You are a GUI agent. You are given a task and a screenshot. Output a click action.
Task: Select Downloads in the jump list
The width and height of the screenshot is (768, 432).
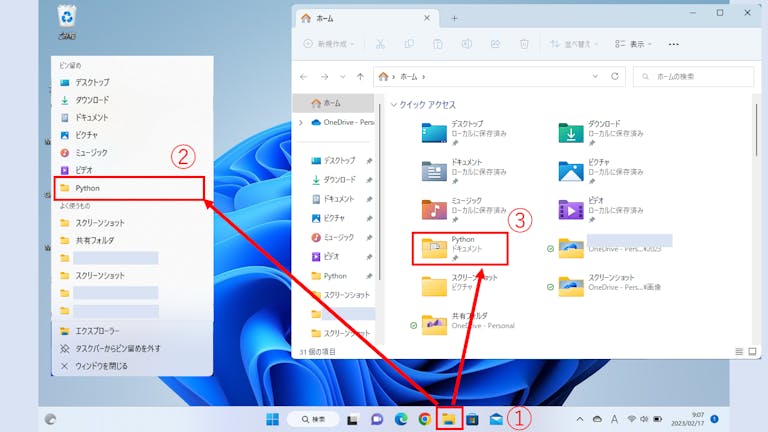click(x=132, y=100)
